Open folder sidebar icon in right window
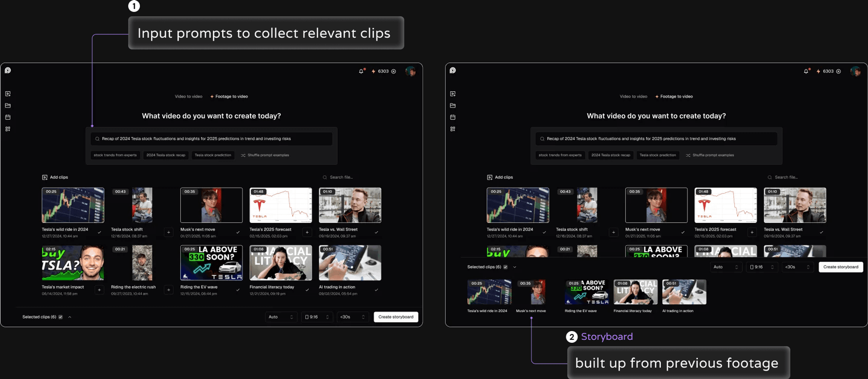868x379 pixels. (x=453, y=106)
